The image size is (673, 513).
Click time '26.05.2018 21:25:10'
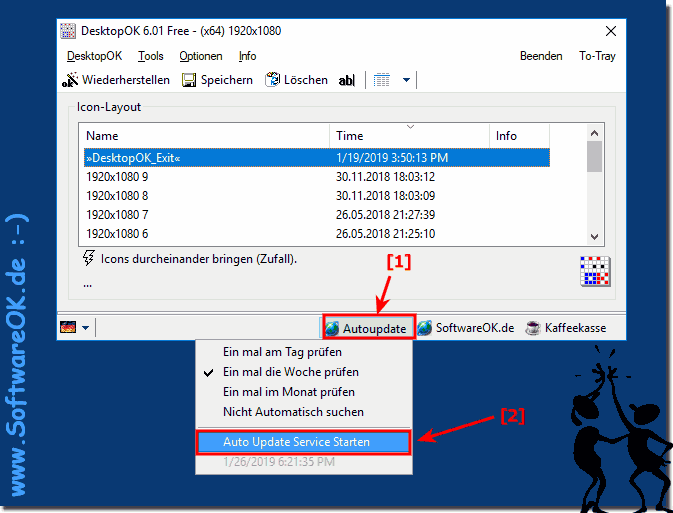point(385,234)
